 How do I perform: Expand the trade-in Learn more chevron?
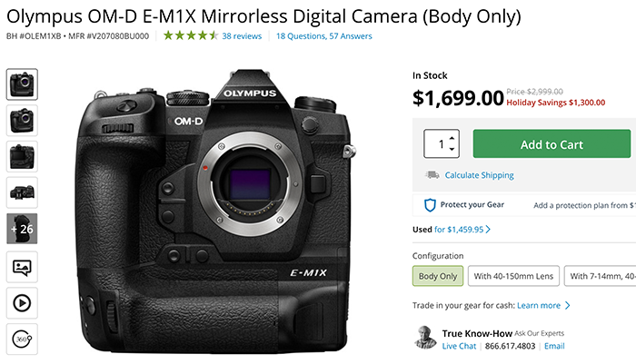[x=568, y=306]
